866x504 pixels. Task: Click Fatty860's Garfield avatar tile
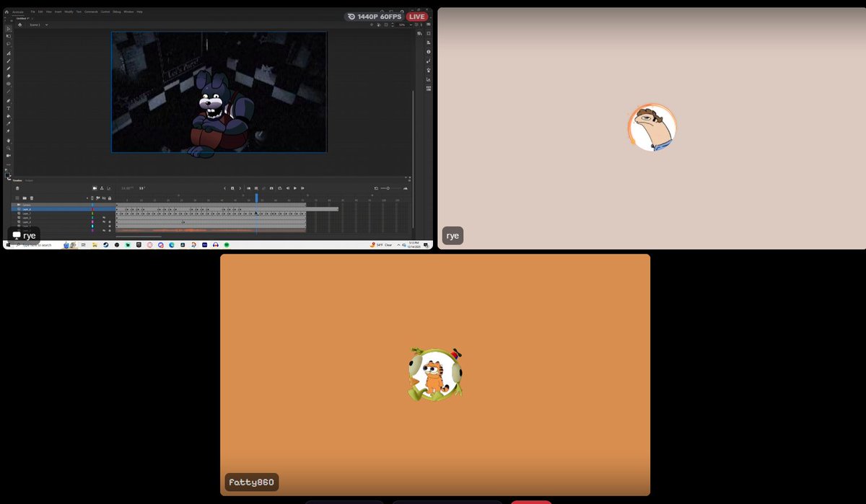coord(434,374)
